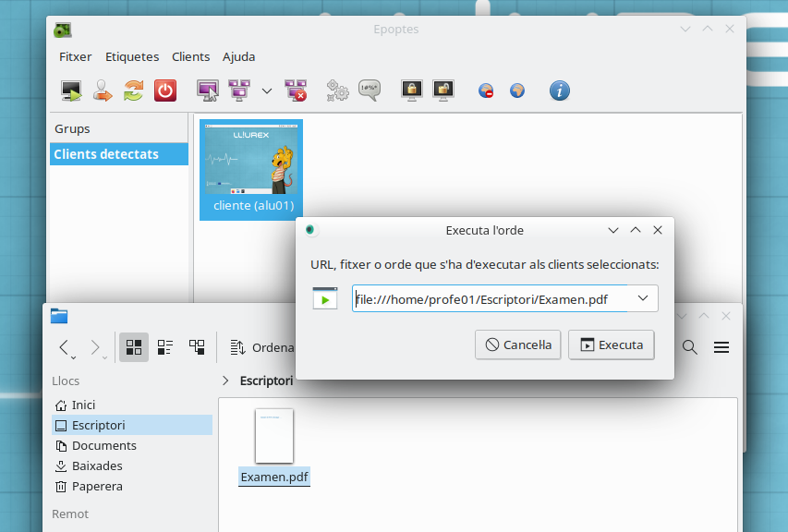Switch file manager to compact list view
Screen dimensions: 788x532
click(165, 347)
